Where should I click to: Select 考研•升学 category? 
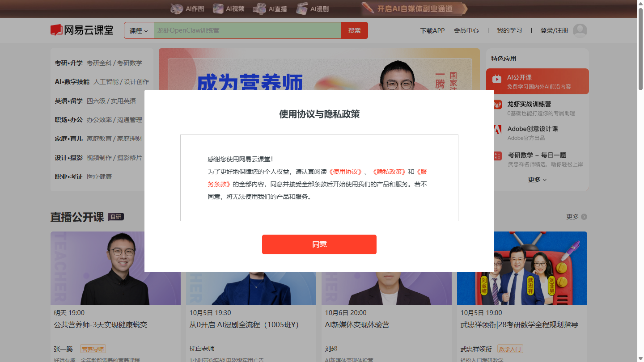click(69, 63)
